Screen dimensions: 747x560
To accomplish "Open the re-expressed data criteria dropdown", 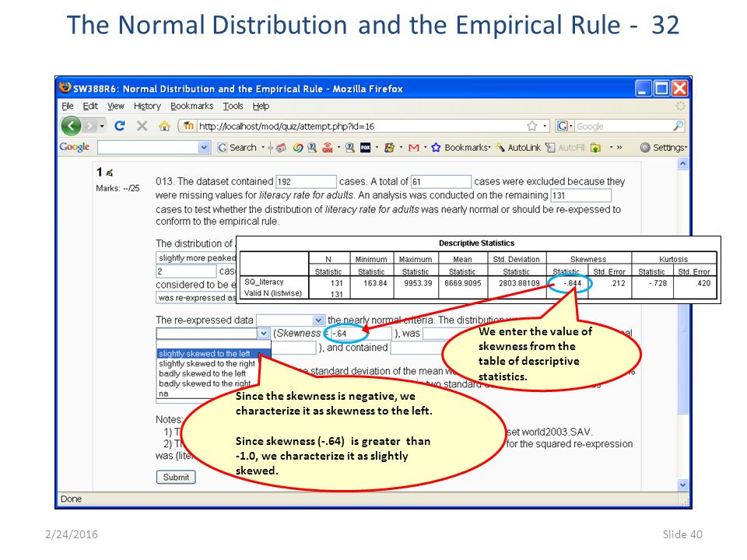I will [317, 320].
